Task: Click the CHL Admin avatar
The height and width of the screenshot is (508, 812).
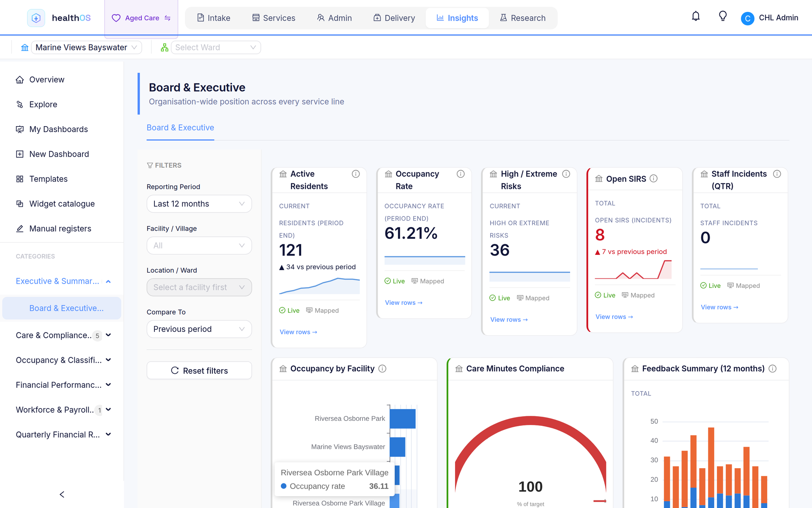Action: 747,18
